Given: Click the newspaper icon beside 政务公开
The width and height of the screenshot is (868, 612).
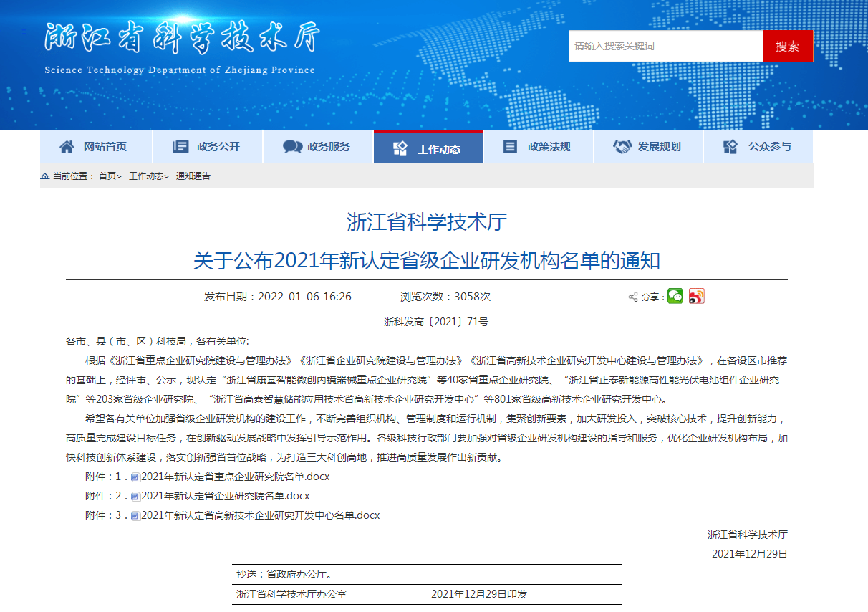Looking at the screenshot, I should click(180, 147).
